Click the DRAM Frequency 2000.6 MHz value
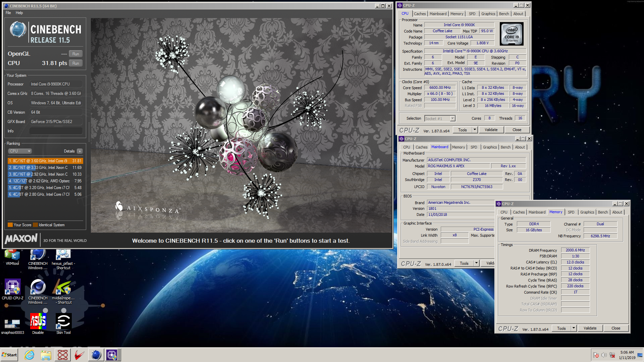Viewport: 644px width, 362px height. tap(575, 250)
